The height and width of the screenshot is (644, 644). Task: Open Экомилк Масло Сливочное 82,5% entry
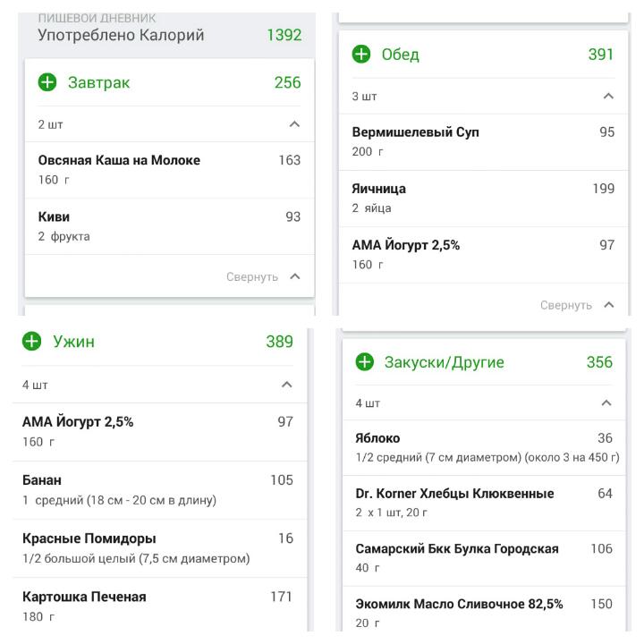click(x=484, y=612)
